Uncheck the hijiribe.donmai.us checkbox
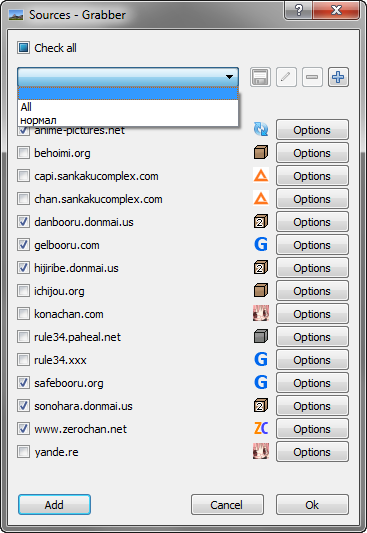Image resolution: width=367 pixels, height=533 pixels. coord(23,268)
